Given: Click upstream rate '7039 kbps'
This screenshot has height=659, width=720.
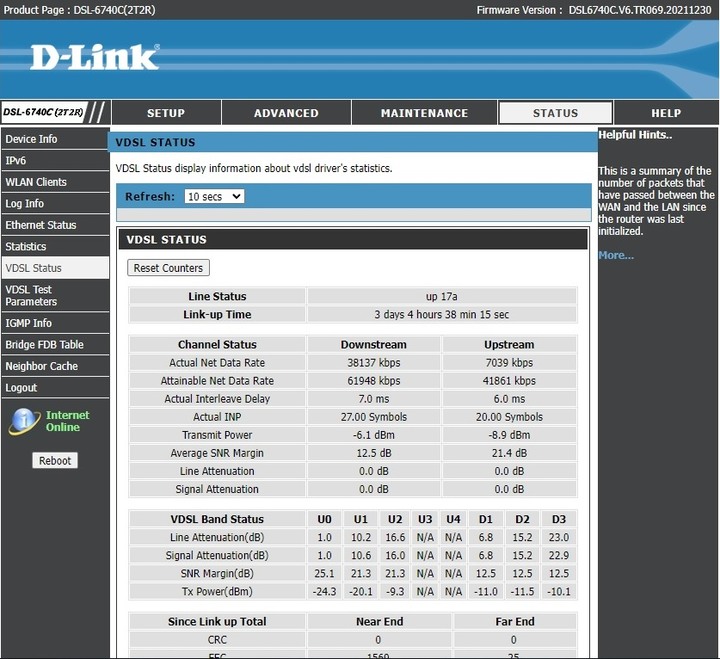Looking at the screenshot, I should point(509,363).
